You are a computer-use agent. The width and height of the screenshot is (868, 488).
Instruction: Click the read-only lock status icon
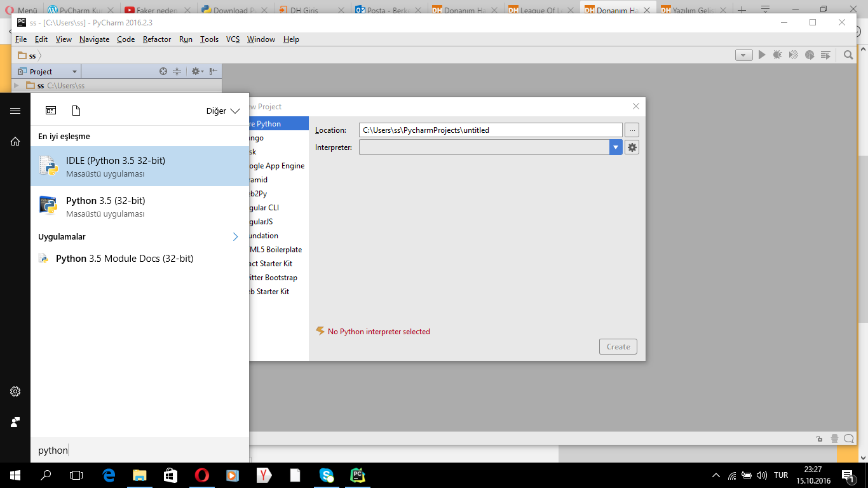820,438
